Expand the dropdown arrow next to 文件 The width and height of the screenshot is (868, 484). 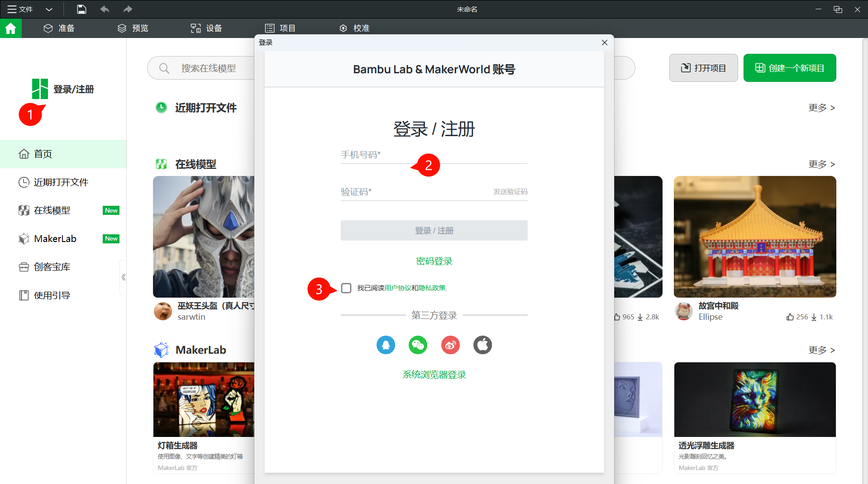point(49,9)
